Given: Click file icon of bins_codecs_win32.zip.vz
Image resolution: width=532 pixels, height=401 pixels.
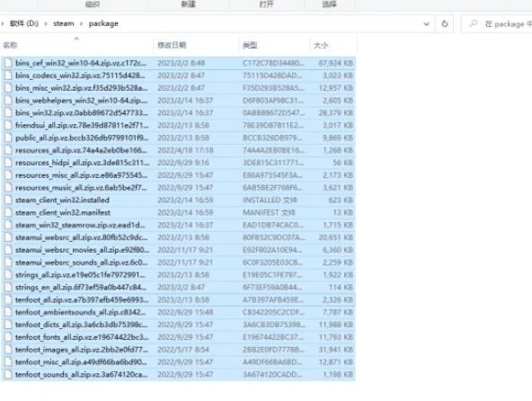Looking at the screenshot, I should (8, 76).
